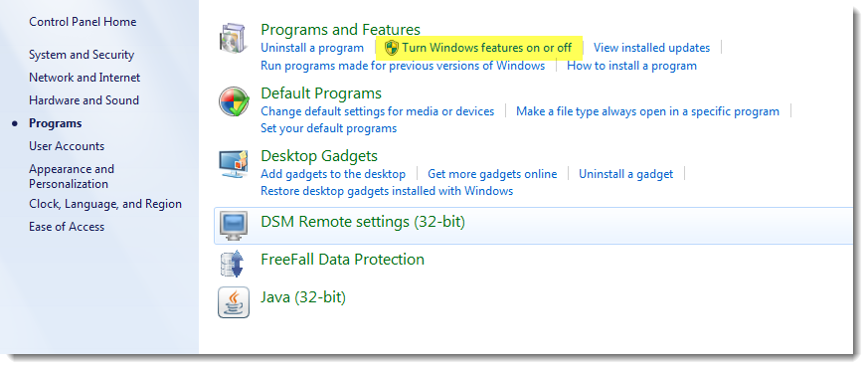Screen dimensions: 868x369
Task: Open Get more gadgets online link
Action: point(492,174)
